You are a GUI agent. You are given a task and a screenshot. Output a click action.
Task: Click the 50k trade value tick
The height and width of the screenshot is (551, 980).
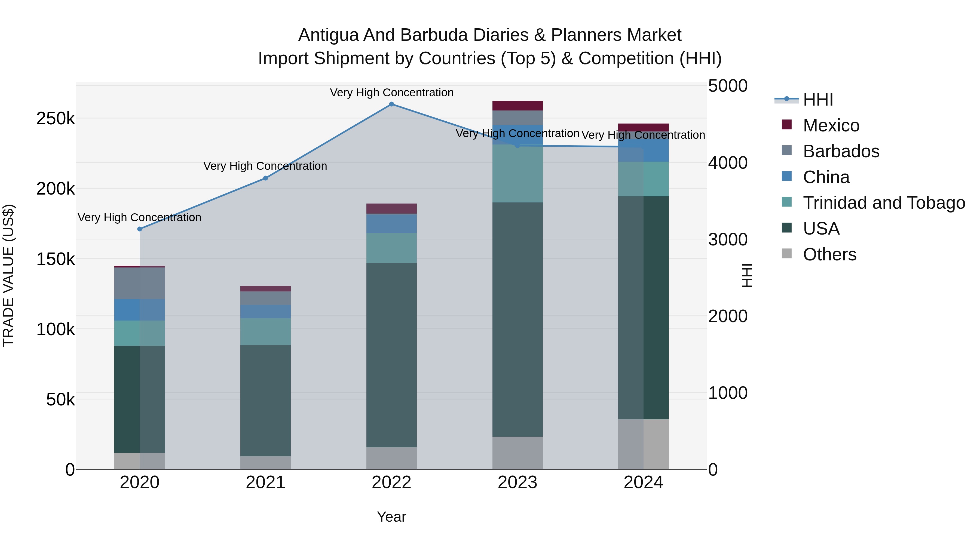click(x=60, y=400)
